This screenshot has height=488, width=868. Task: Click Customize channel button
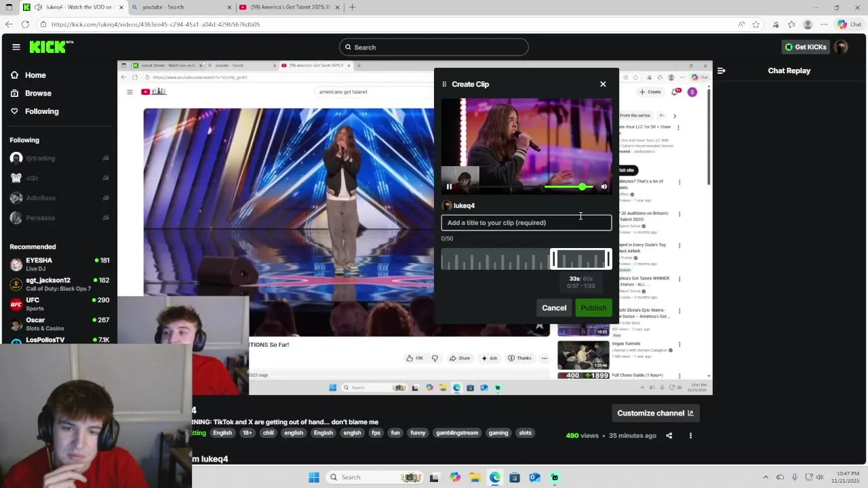(x=654, y=413)
